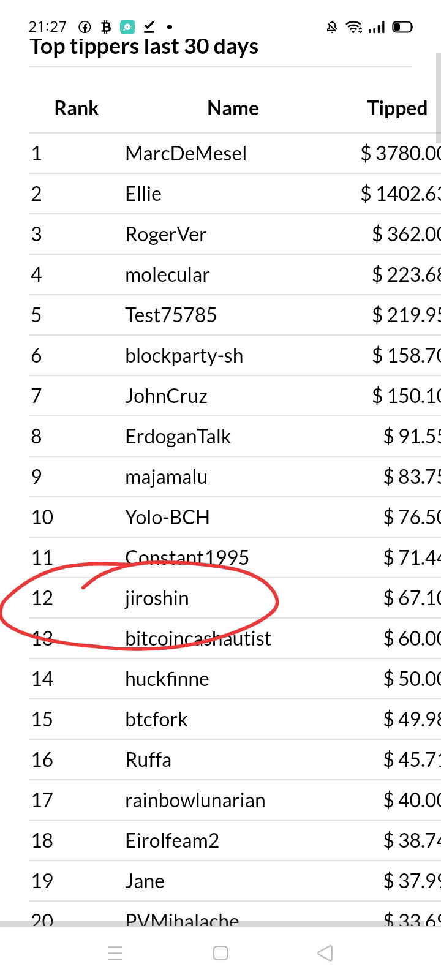Tap the teal app notification icon

[127, 27]
